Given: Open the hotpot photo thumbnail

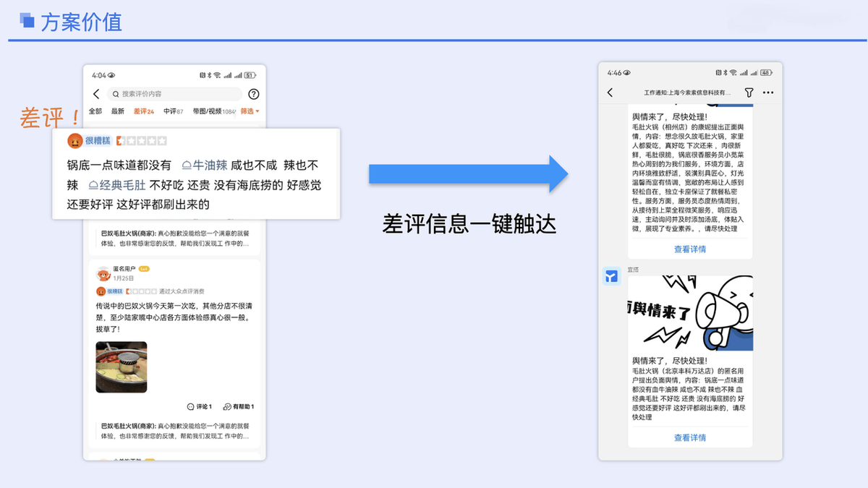Looking at the screenshot, I should coord(122,367).
